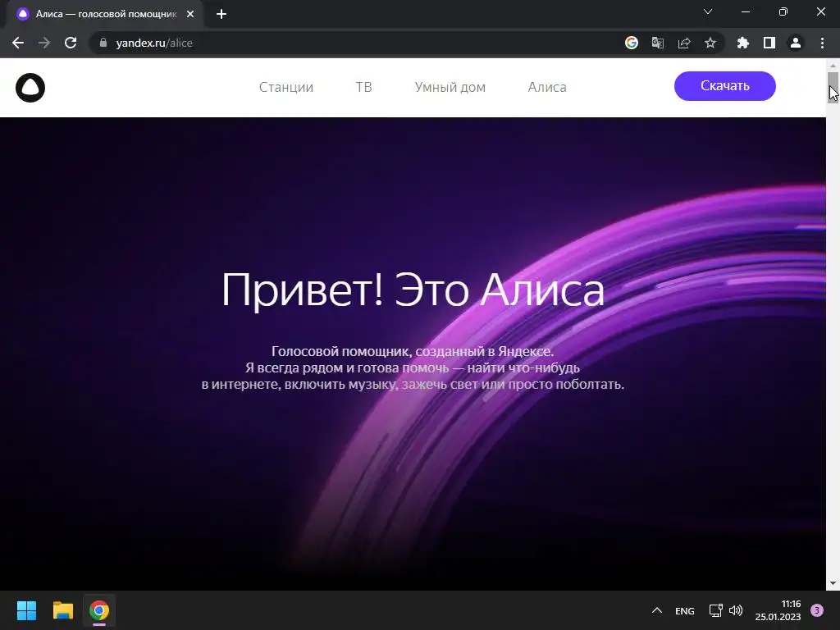
Task: Open the Умный дом menu item
Action: (x=450, y=87)
